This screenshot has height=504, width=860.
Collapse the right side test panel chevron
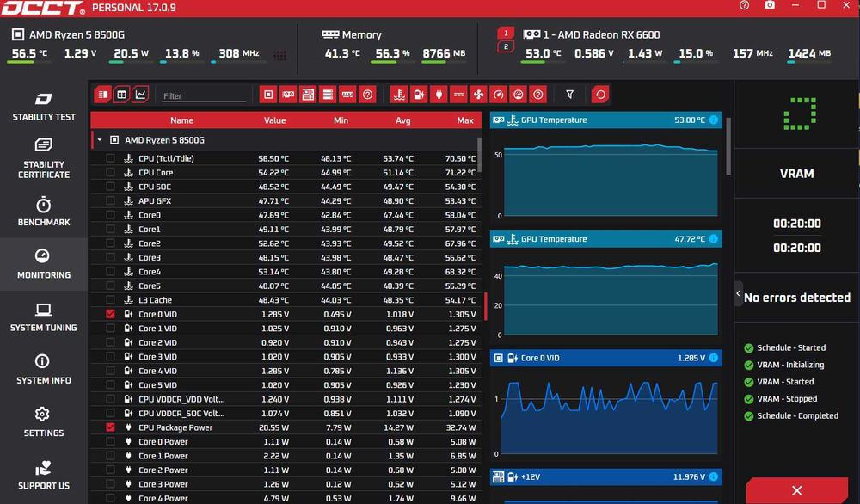[738, 294]
